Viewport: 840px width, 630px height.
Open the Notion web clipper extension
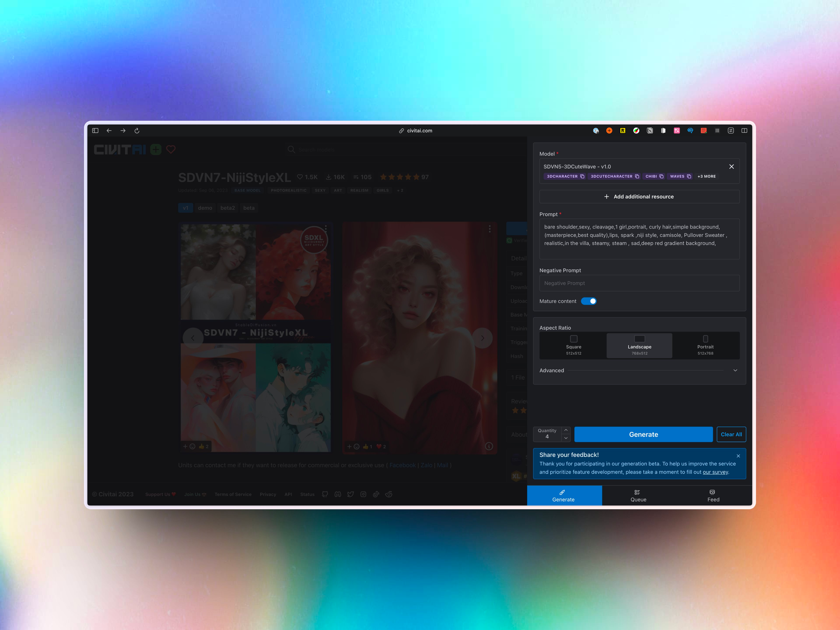[650, 131]
